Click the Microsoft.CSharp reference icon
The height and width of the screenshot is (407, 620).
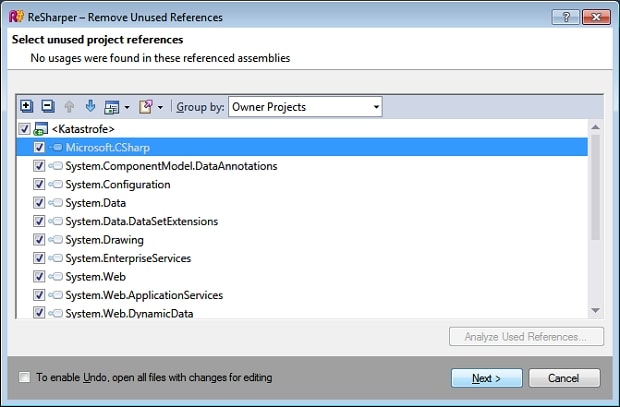[56, 148]
